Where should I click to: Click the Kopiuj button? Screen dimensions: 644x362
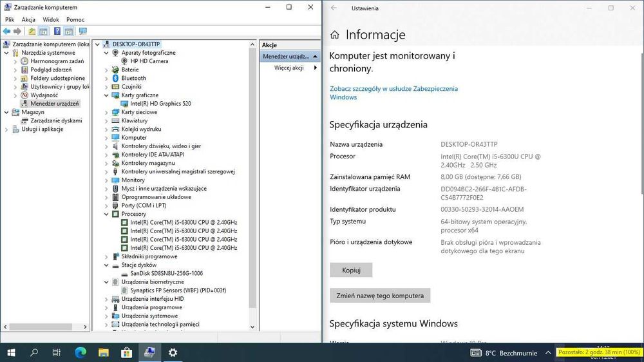pos(351,270)
